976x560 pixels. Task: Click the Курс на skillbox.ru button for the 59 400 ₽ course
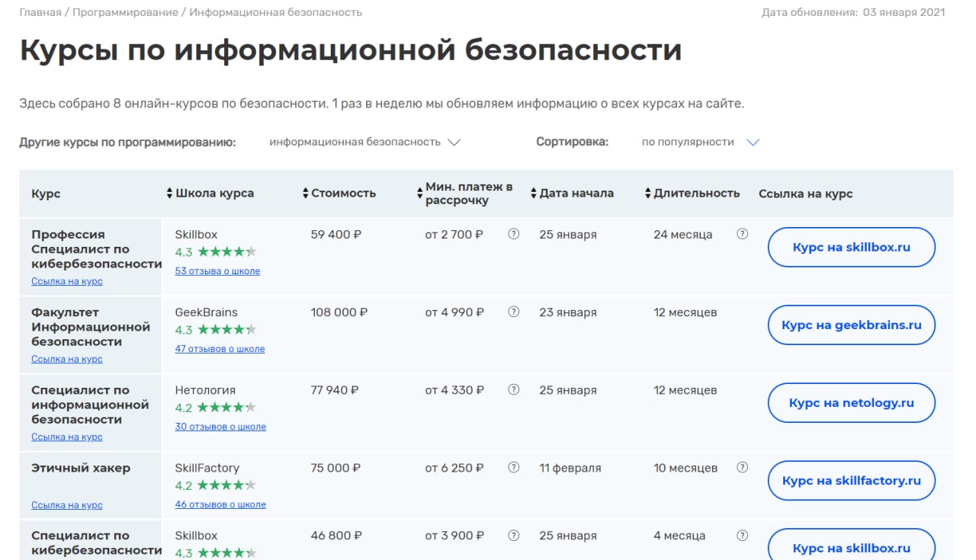click(x=851, y=247)
